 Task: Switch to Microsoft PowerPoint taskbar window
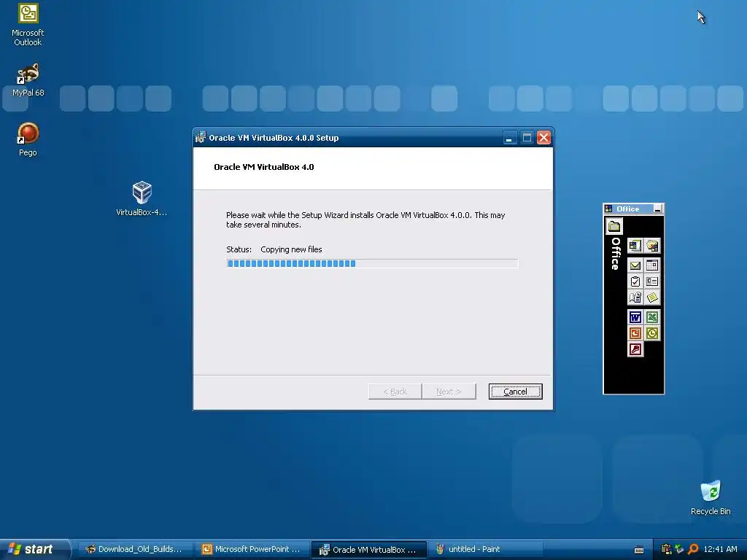pos(252,549)
